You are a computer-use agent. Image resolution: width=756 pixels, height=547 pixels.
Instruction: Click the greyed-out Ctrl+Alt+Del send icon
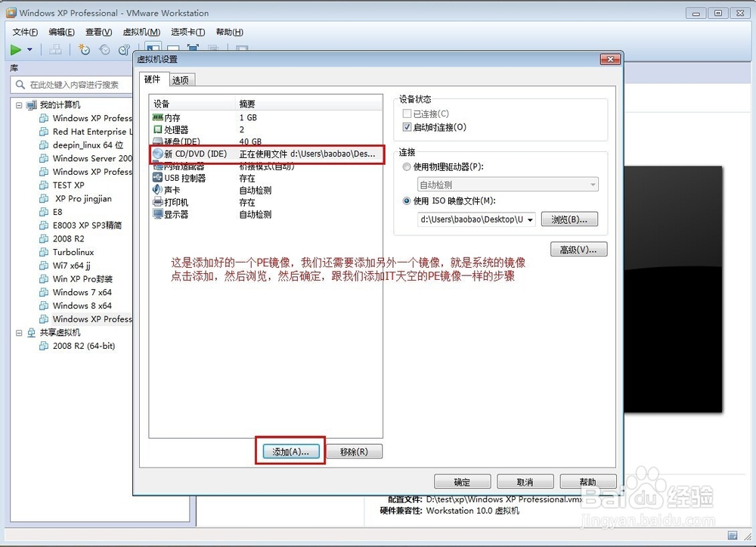point(55,50)
